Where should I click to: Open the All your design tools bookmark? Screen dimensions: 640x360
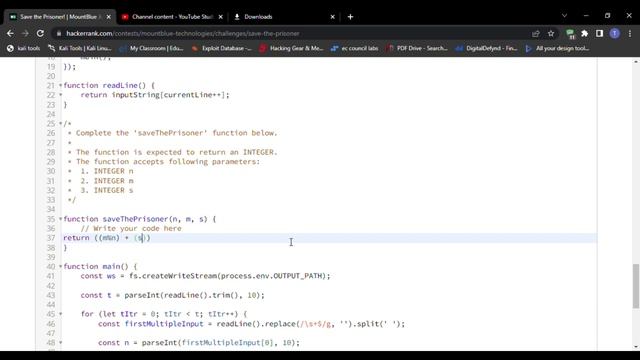tap(557, 48)
